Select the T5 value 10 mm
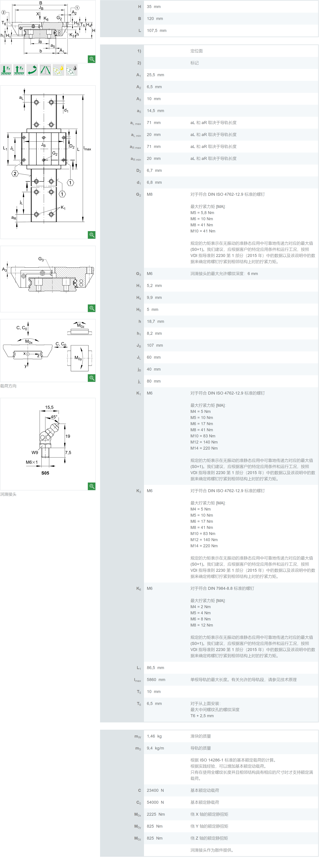The height and width of the screenshot is (868, 319). (154, 692)
